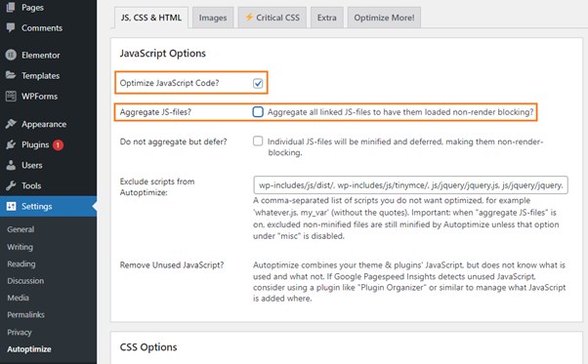Open General settings submenu link

(21, 229)
